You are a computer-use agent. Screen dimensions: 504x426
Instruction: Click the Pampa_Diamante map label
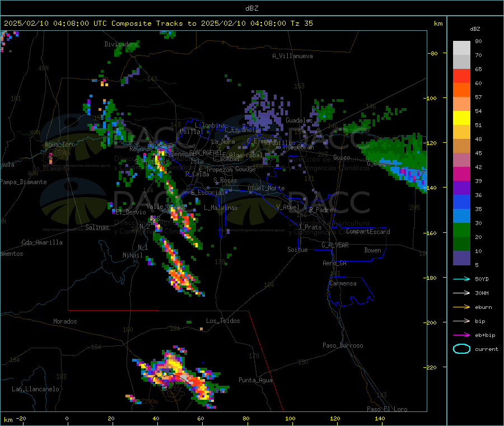[x=24, y=182]
